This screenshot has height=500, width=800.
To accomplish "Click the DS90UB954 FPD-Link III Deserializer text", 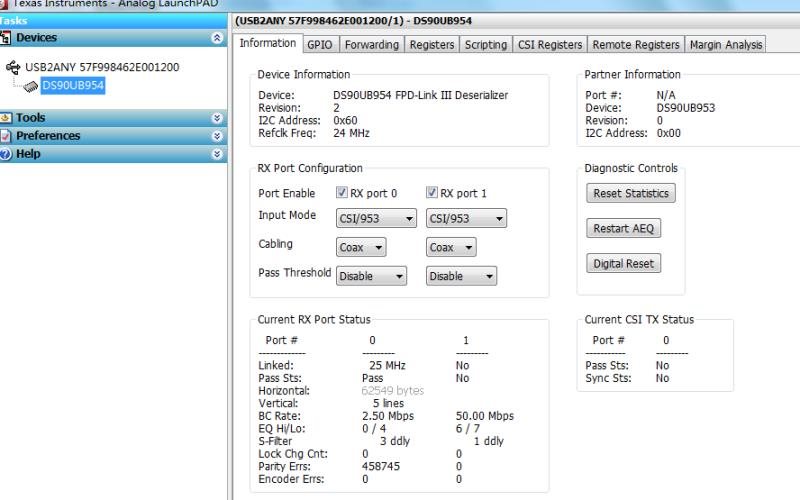I will (x=420, y=95).
